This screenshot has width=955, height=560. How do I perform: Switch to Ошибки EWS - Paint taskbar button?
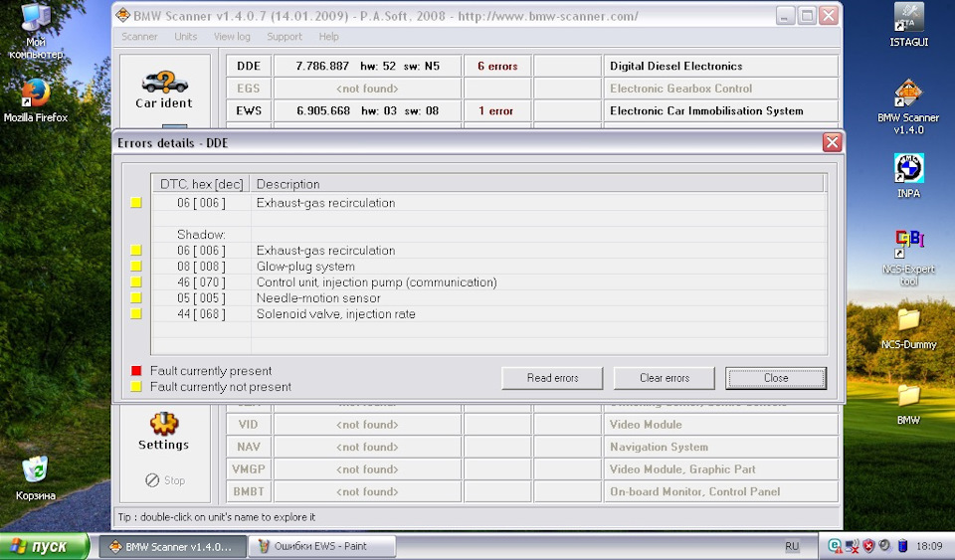[322, 547]
